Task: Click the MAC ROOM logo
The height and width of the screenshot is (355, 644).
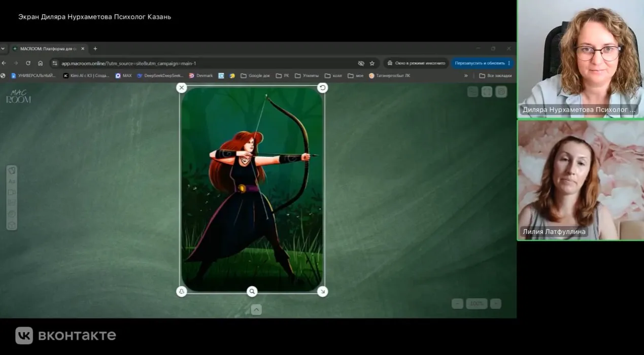Action: pos(18,96)
